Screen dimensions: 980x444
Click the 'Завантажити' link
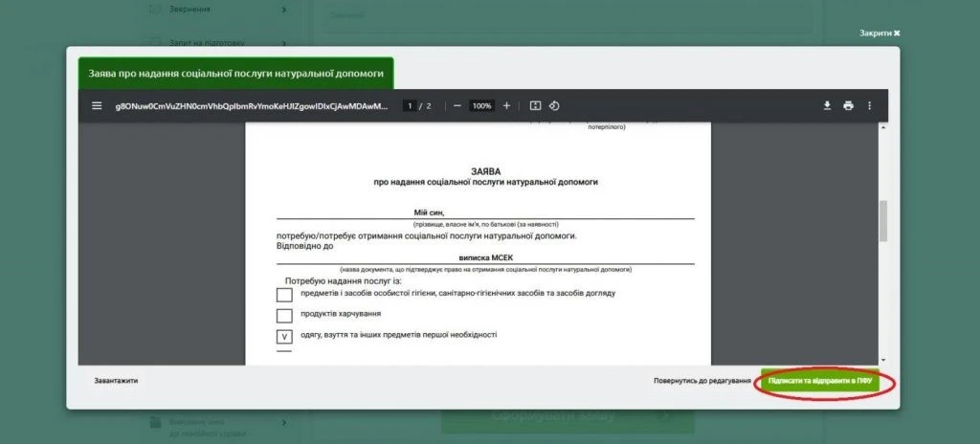pyautogui.click(x=116, y=381)
